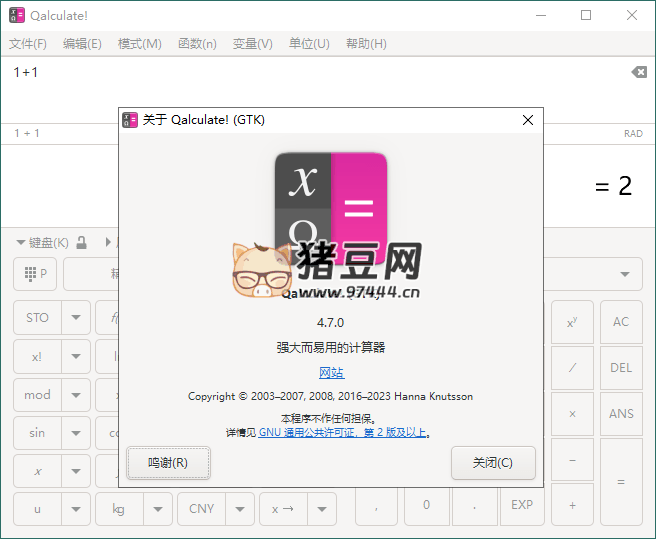Open the 模式(M) menu

coord(139,44)
